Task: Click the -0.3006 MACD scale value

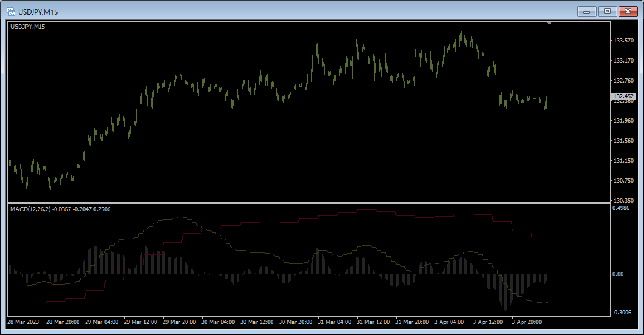Action: 622,313
